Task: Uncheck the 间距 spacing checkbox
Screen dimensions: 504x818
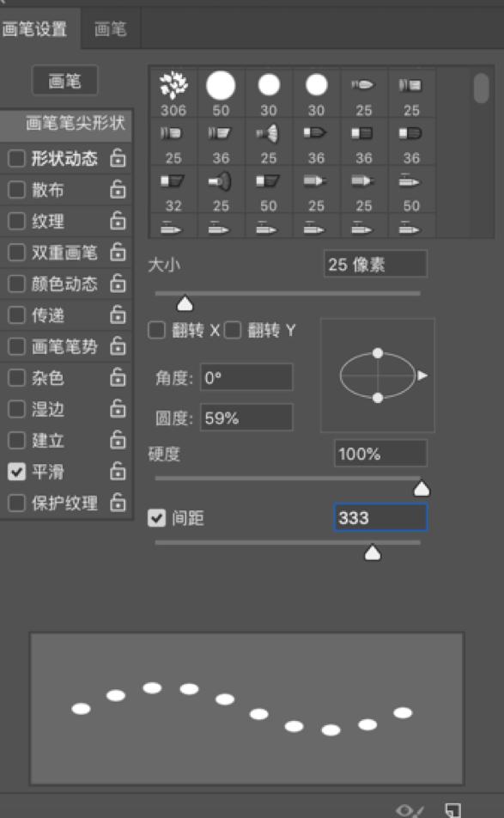Action: (x=156, y=518)
